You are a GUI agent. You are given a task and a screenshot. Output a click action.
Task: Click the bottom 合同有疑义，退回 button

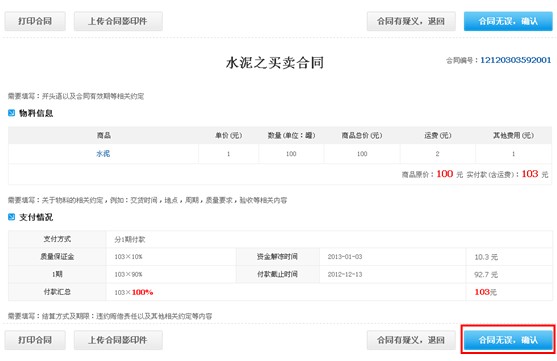tap(411, 340)
